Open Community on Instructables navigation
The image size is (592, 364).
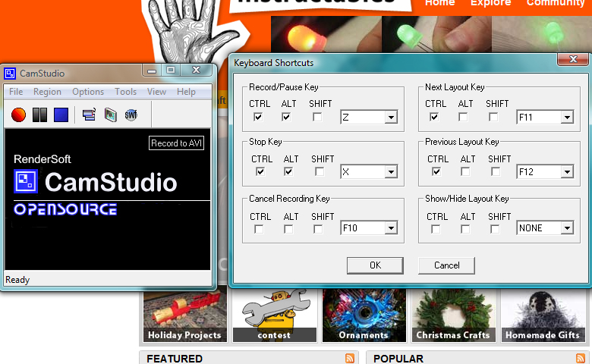(x=556, y=3)
